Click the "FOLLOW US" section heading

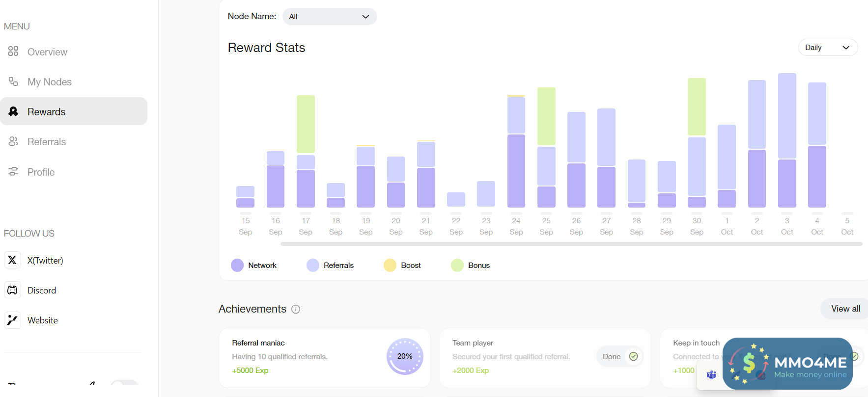pyautogui.click(x=29, y=234)
